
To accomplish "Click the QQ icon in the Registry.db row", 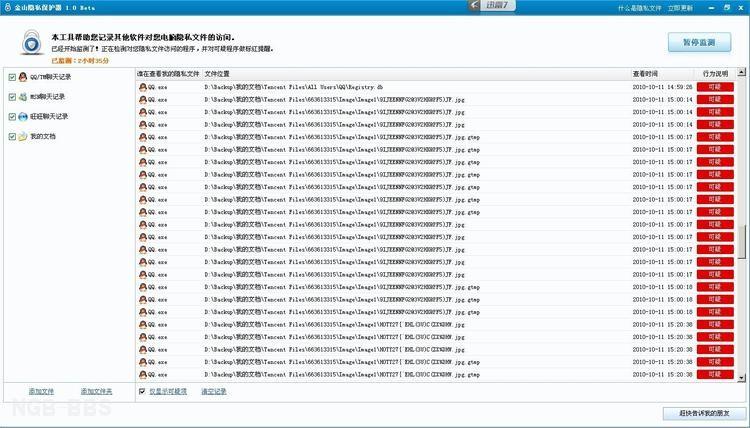I will tap(143, 87).
